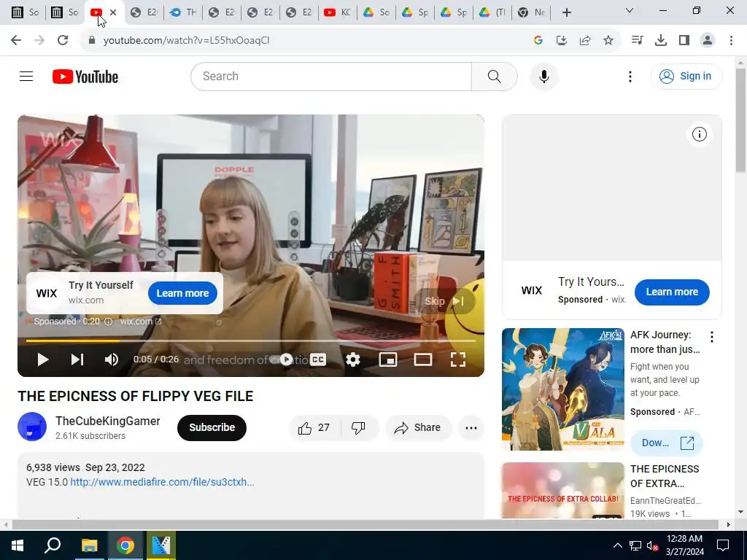Click Learn more in sidebar Wix ad
Image resolution: width=747 pixels, height=560 pixels.
[672, 292]
